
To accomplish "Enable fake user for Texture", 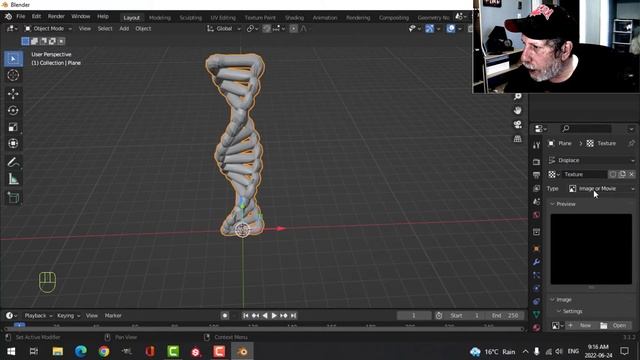I will [613, 174].
